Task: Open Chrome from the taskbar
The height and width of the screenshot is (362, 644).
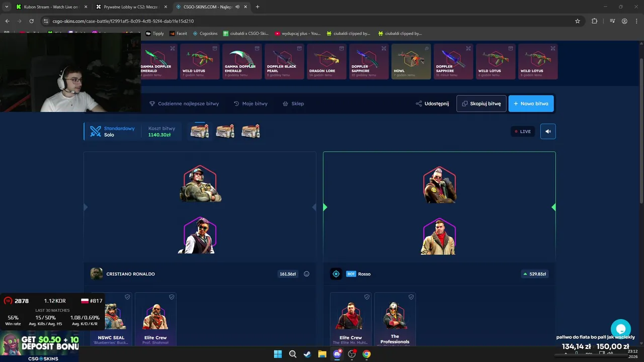Action: (366, 354)
